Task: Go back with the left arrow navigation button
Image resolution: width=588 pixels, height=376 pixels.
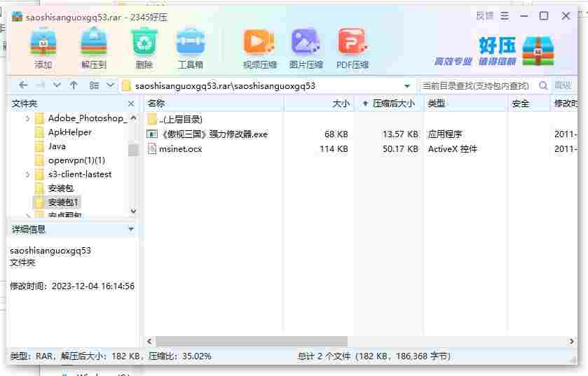Action: click(x=23, y=85)
